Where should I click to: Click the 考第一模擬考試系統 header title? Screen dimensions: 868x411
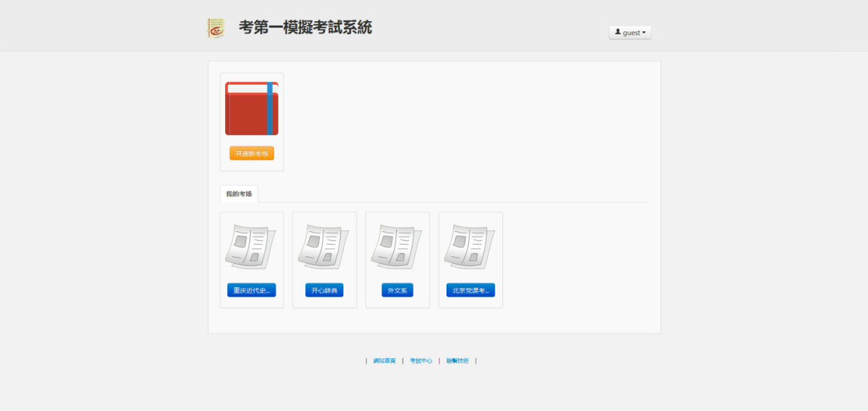[305, 28]
